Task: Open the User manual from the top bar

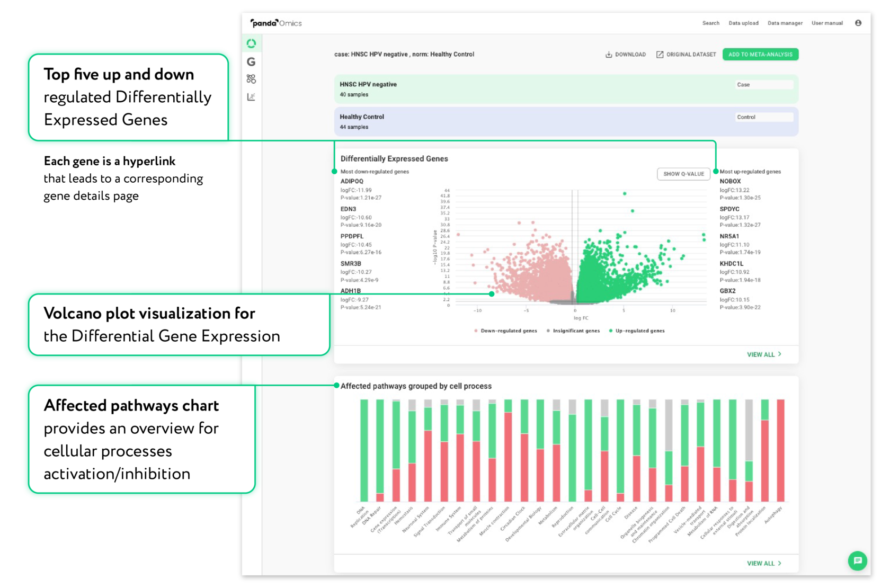Action: point(827,23)
